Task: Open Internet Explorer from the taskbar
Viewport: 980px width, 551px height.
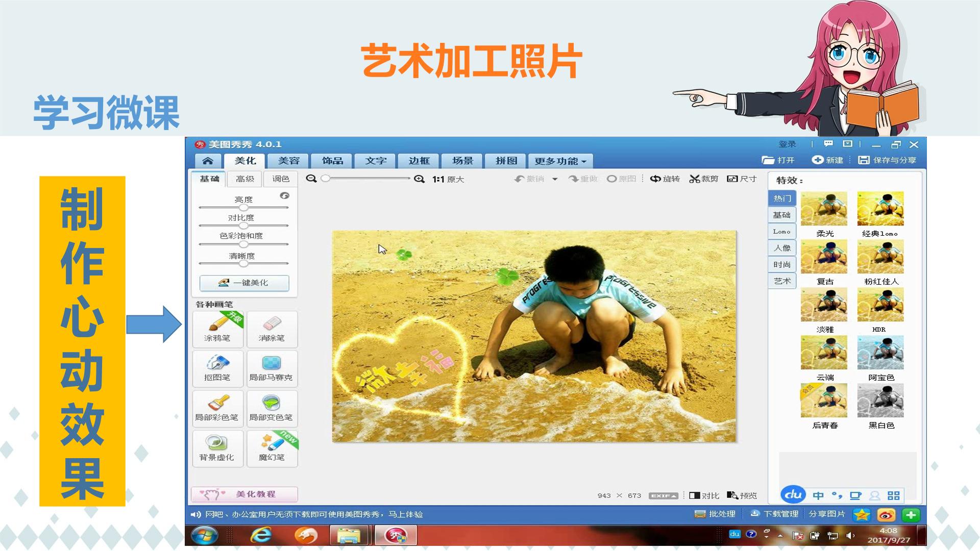Action: click(x=261, y=535)
